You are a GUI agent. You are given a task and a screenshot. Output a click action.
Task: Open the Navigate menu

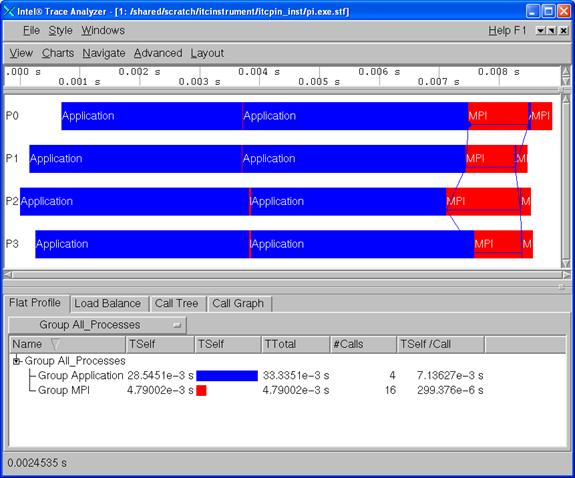104,53
